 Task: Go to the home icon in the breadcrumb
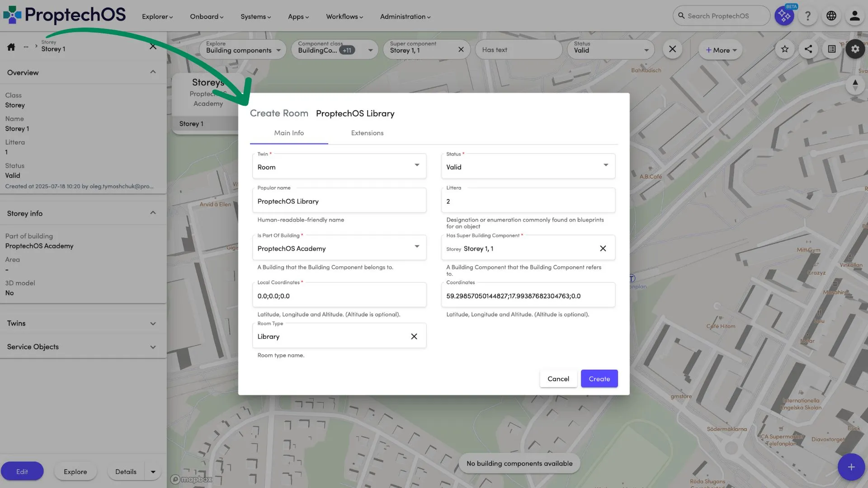coord(11,47)
